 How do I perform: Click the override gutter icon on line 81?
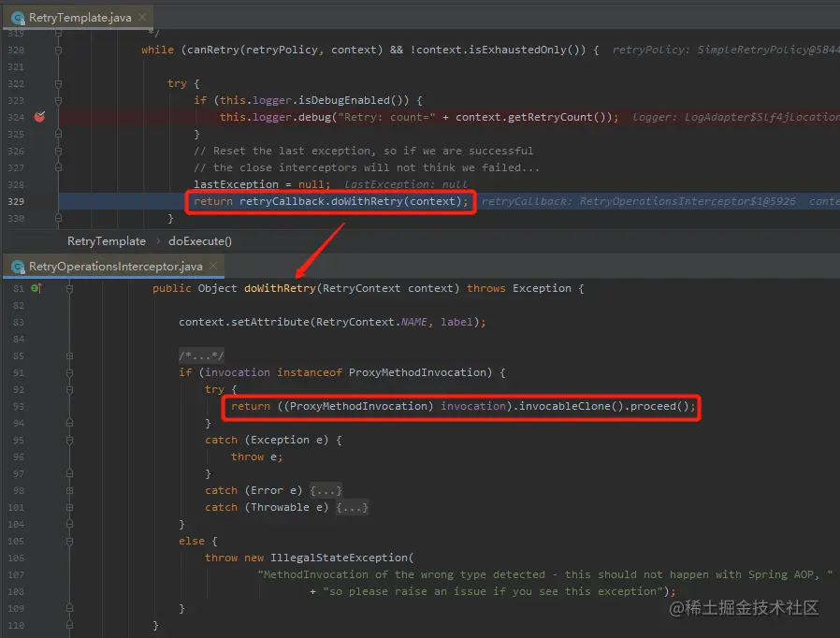pos(36,288)
